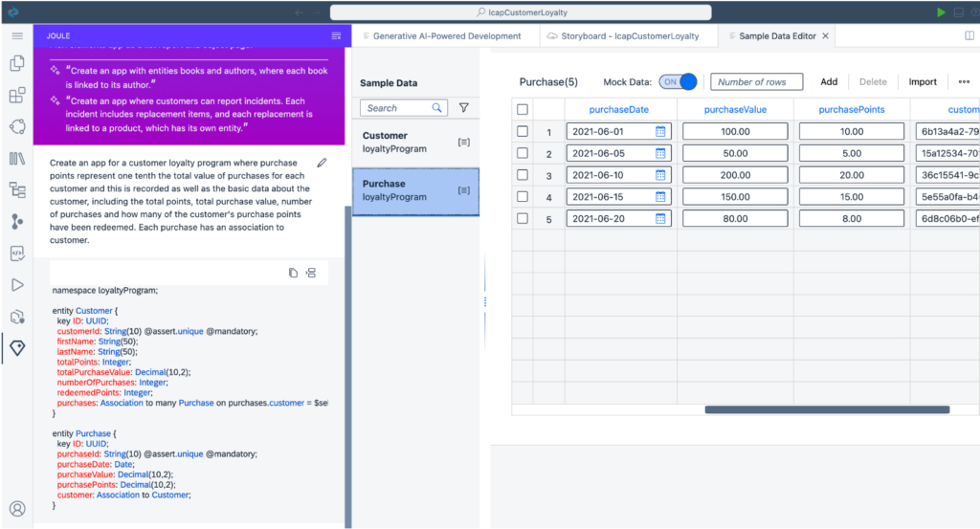Tick the select-all header checkbox
980x529 pixels.
(x=523, y=110)
